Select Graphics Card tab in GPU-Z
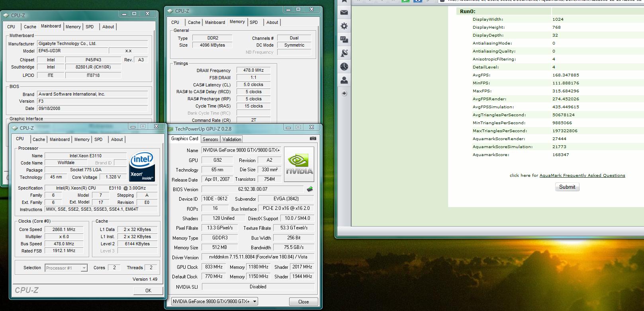 point(185,139)
